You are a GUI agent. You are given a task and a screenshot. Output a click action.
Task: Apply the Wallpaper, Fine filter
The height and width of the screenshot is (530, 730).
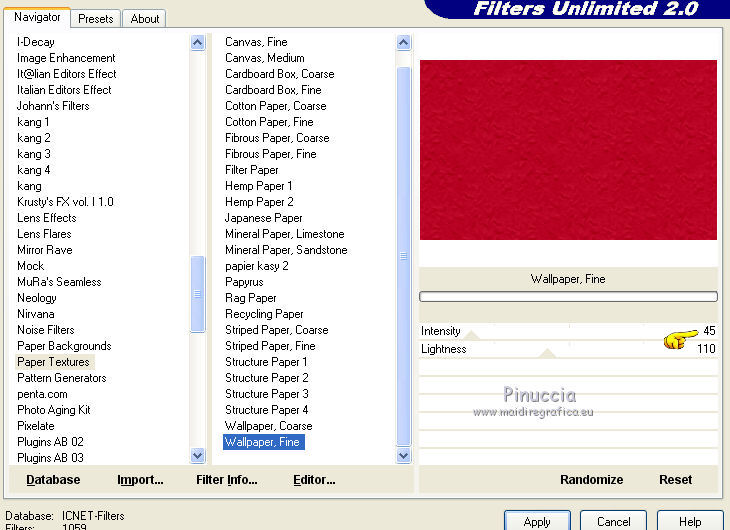537,521
